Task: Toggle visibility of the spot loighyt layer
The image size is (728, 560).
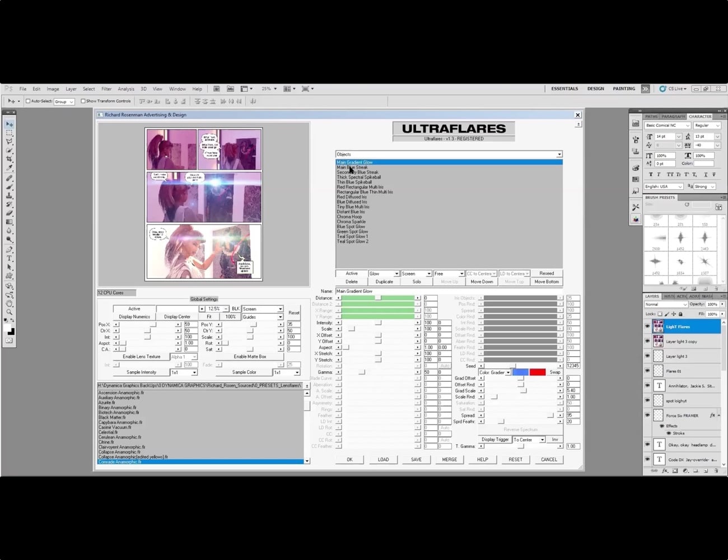Action: (648, 400)
